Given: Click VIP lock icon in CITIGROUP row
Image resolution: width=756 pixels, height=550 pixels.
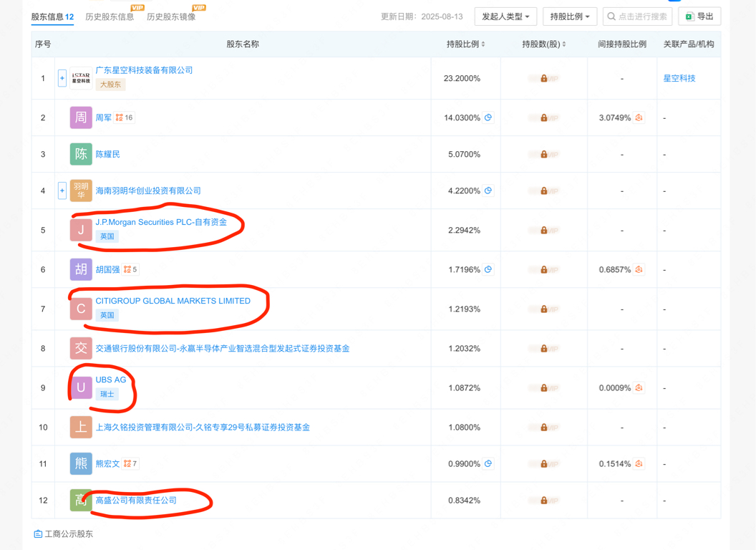Looking at the screenshot, I should [x=544, y=309].
